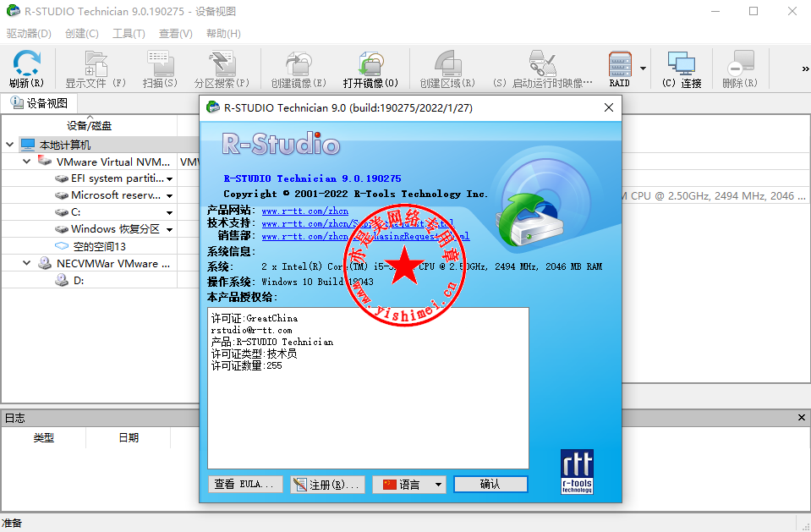Click the Delete (删除) toolbar icon
811x532 pixels.
click(740, 63)
